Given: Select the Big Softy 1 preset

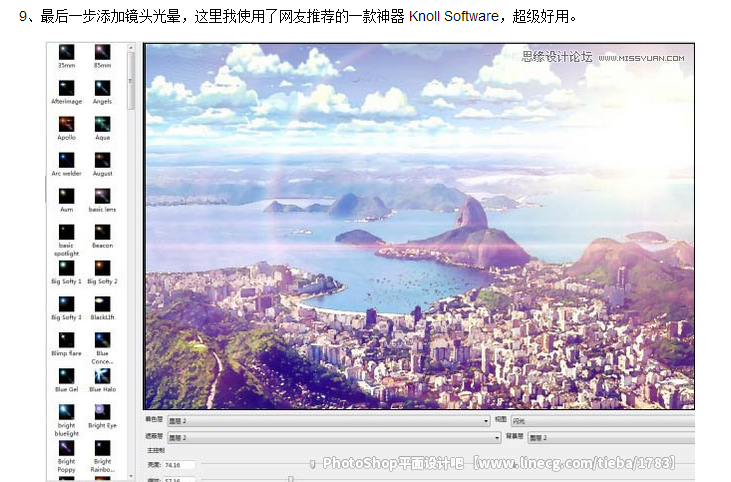Looking at the screenshot, I should pyautogui.click(x=66, y=272).
